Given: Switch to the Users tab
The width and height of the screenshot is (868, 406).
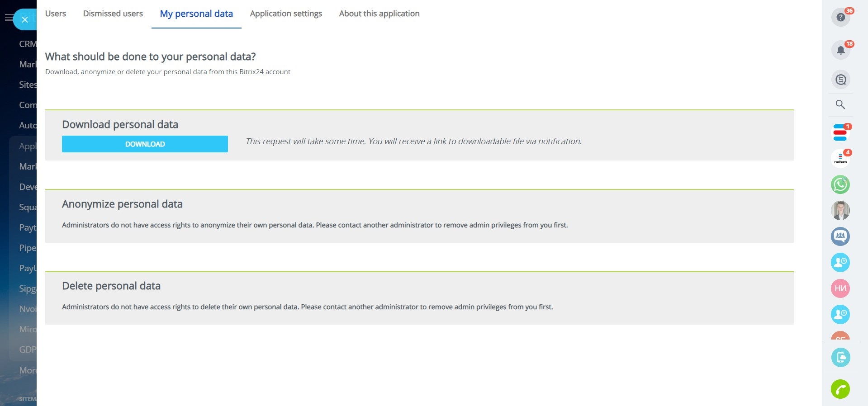Looking at the screenshot, I should pyautogui.click(x=56, y=14).
